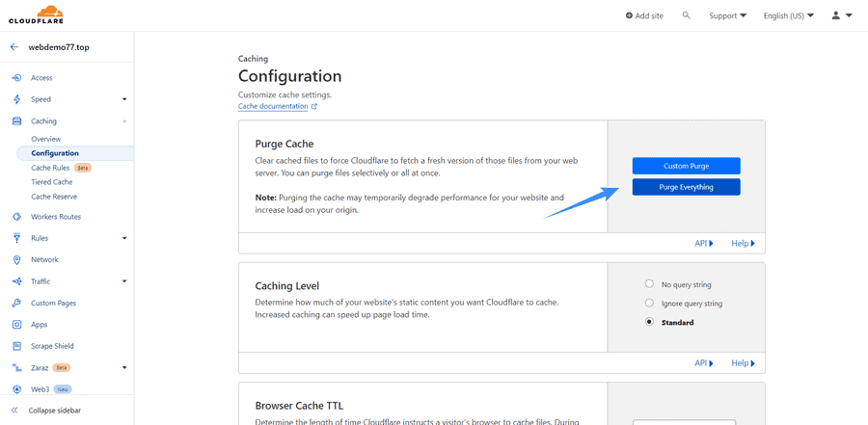The height and width of the screenshot is (425, 868).
Task: Click the Caching sidebar icon
Action: click(16, 121)
